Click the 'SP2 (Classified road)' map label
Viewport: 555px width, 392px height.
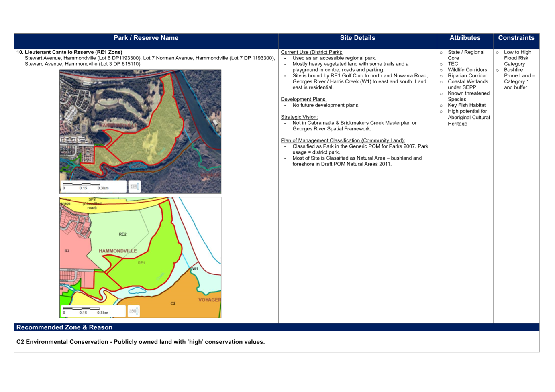click(x=92, y=203)
